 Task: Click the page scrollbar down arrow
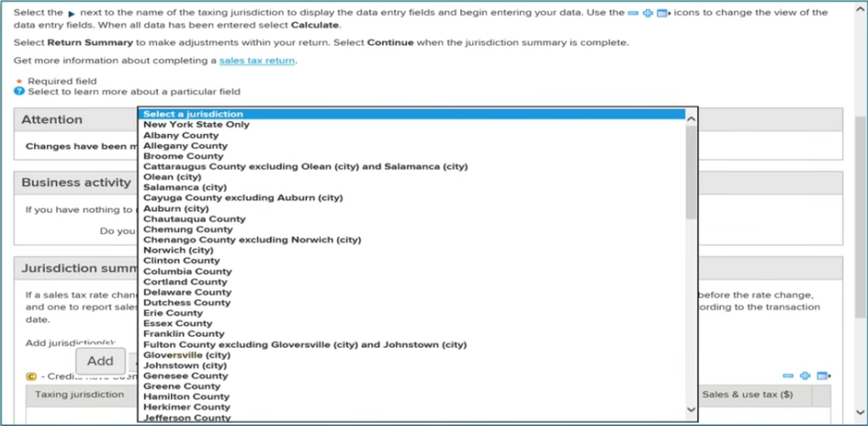[861, 412]
